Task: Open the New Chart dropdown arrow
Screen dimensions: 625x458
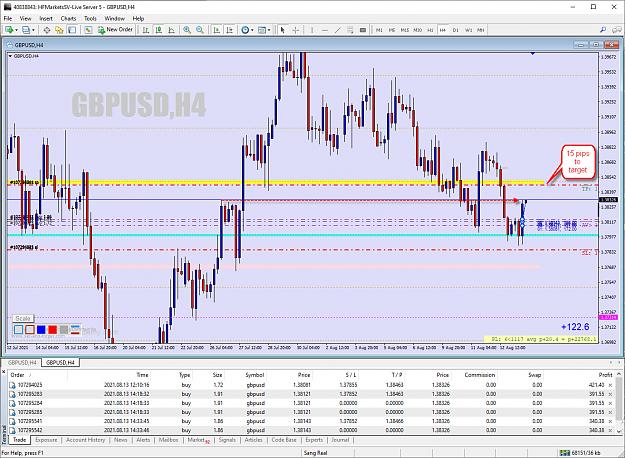Action: [16, 30]
